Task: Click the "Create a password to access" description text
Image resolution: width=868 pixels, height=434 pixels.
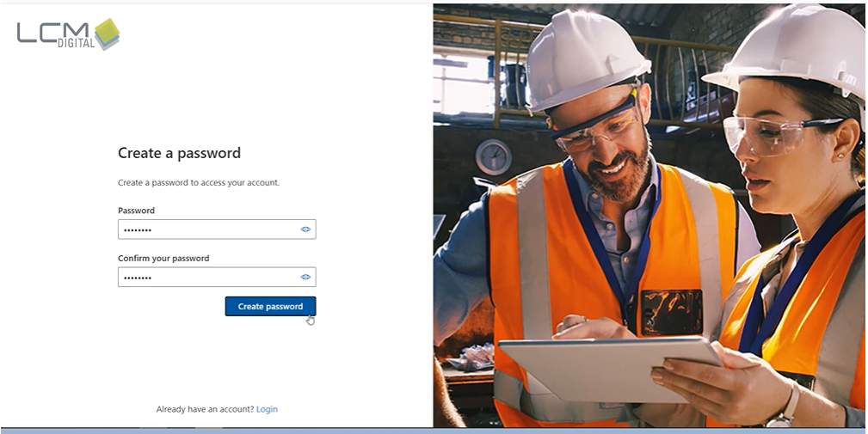Action: [198, 182]
